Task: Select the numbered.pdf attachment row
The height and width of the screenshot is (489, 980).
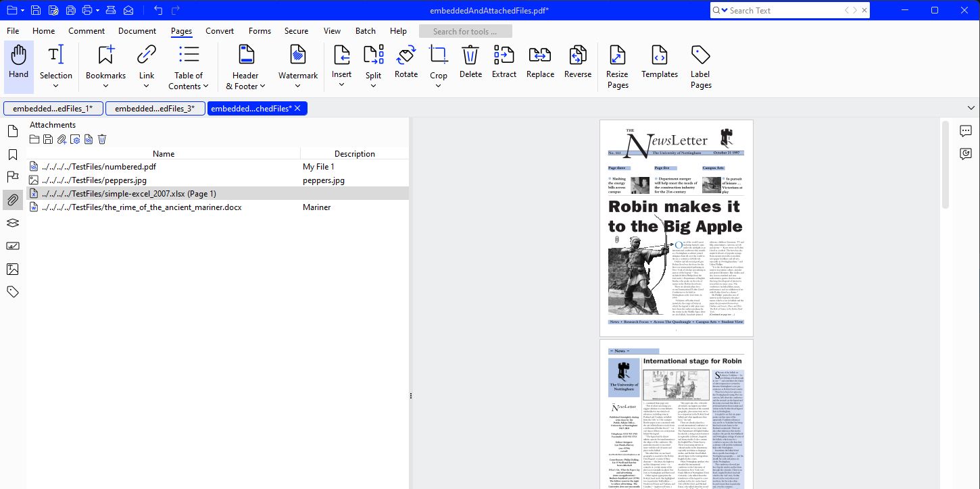Action: (x=218, y=167)
